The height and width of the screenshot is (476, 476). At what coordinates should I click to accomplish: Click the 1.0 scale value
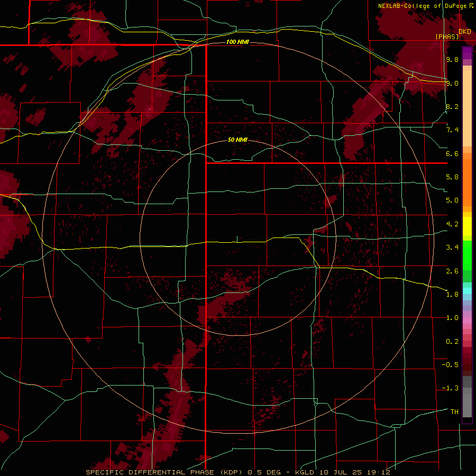[x=452, y=318]
